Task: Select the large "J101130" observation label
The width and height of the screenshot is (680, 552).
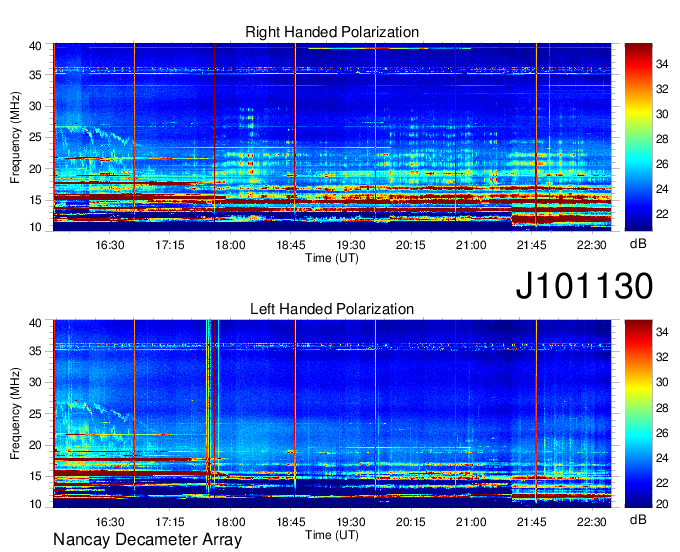Action: coord(584,285)
